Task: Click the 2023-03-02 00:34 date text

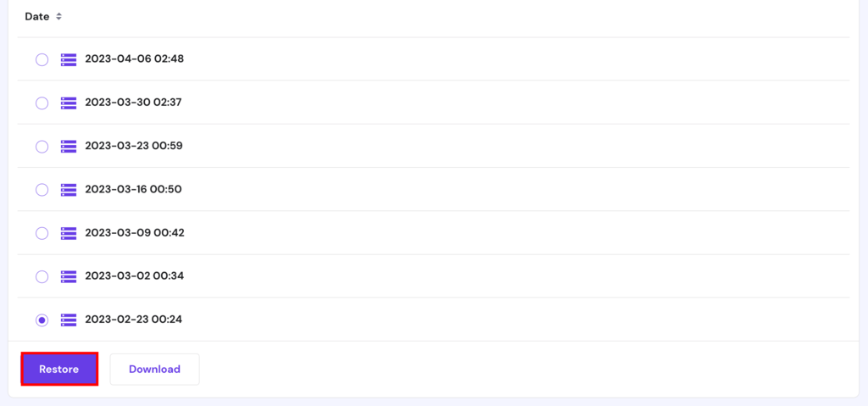Action: 135,275
